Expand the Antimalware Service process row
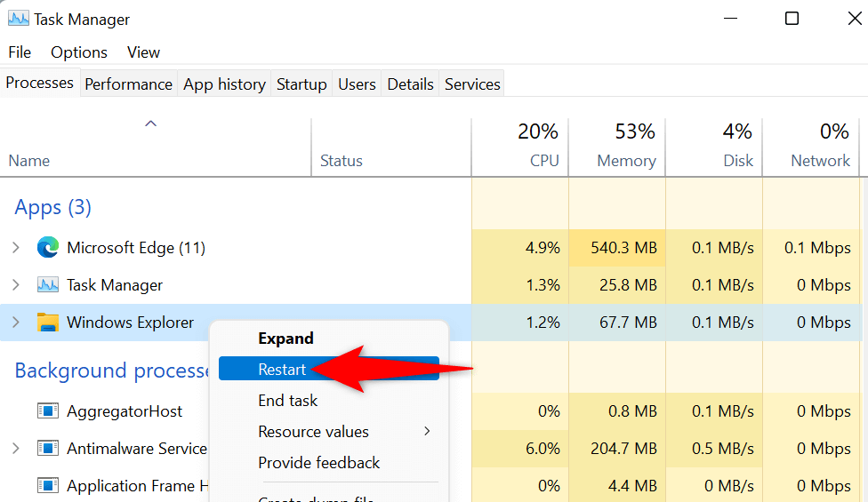This screenshot has width=868, height=502. point(16,449)
